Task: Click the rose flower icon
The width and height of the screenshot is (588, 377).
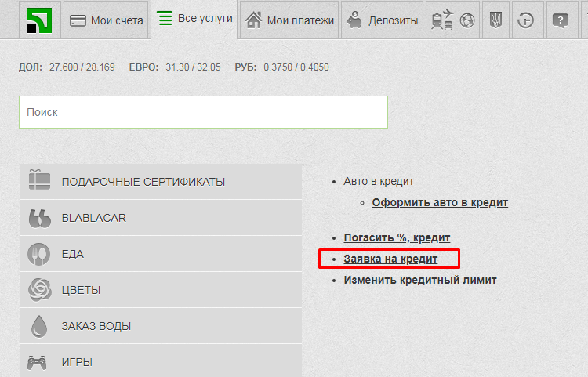Action: 40,290
